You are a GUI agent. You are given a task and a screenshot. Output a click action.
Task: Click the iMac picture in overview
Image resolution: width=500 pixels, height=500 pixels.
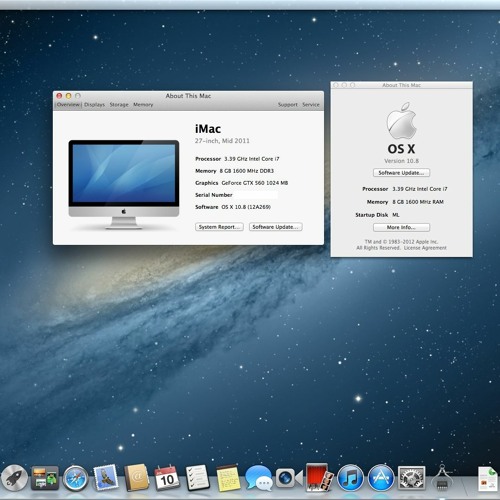pyautogui.click(x=124, y=184)
